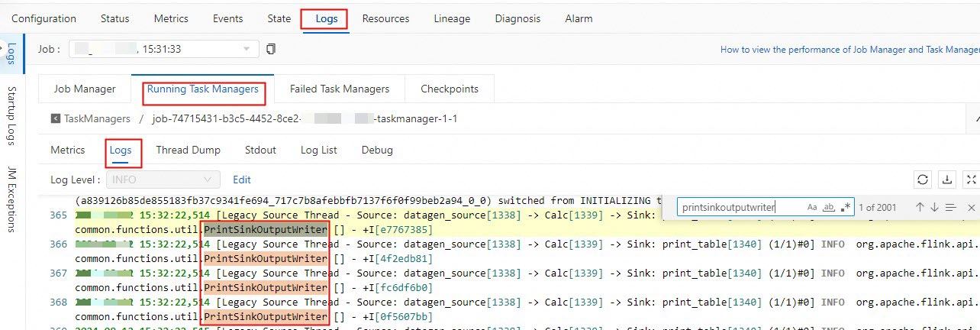Screen dimensions: 980x330
Task: Click log line number 368
Action: click(58, 302)
